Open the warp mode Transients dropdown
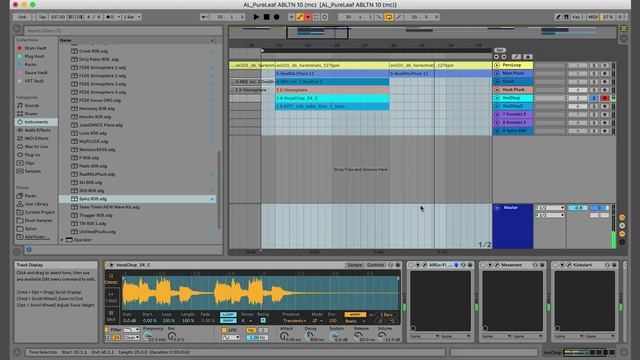The image size is (640, 360). pos(294,321)
